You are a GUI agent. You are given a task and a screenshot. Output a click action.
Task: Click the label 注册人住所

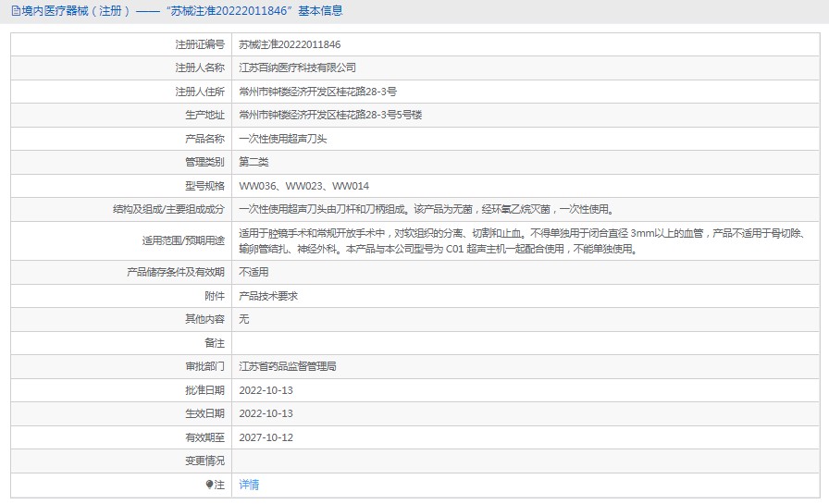click(x=200, y=92)
